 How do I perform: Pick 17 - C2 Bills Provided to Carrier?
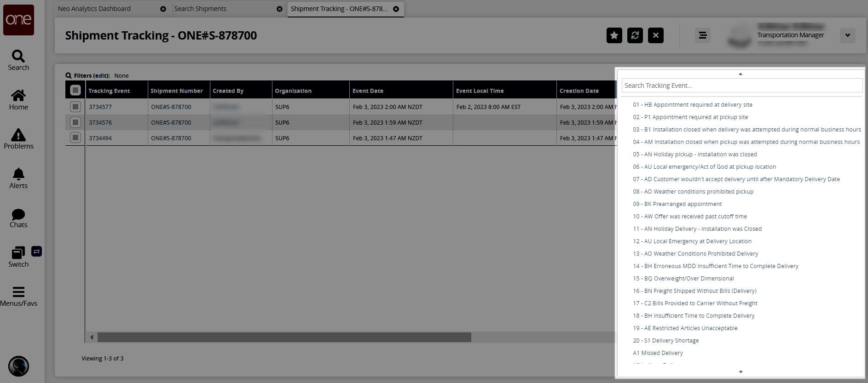[x=695, y=303]
